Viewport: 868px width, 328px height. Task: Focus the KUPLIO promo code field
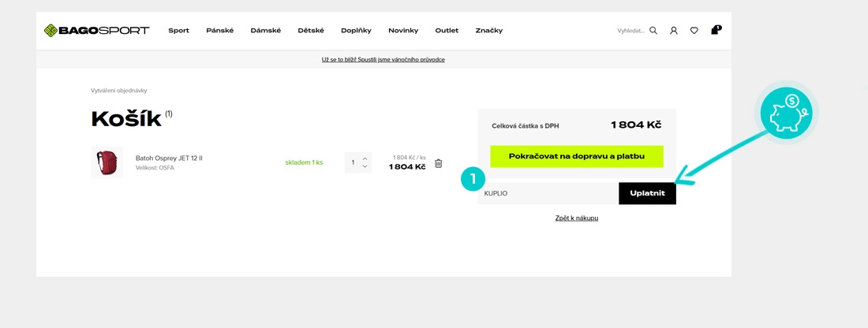(548, 193)
